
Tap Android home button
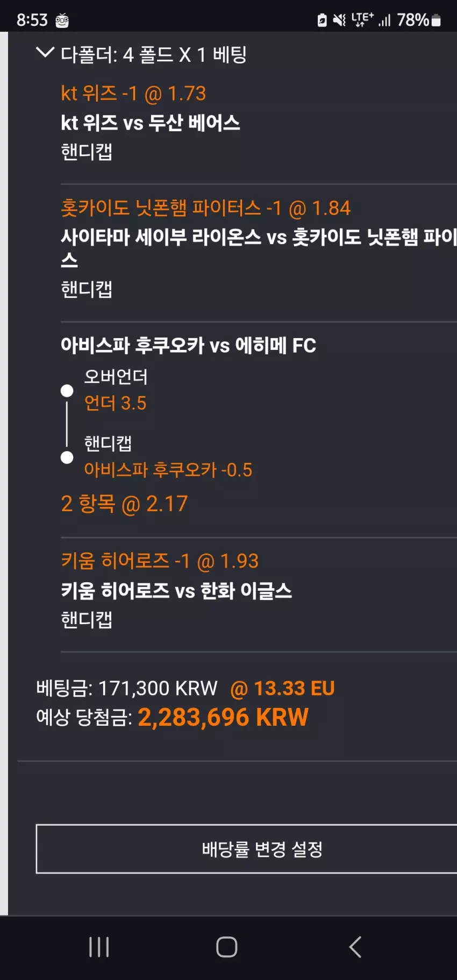[x=227, y=947]
